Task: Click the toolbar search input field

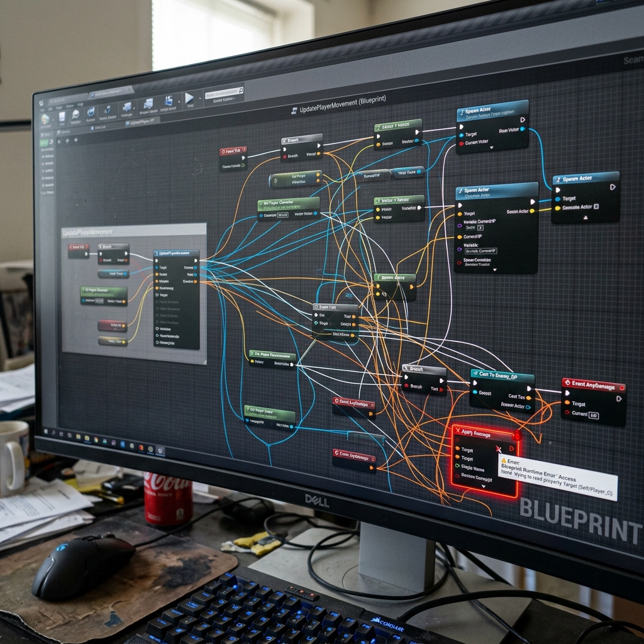Action: click(x=221, y=93)
